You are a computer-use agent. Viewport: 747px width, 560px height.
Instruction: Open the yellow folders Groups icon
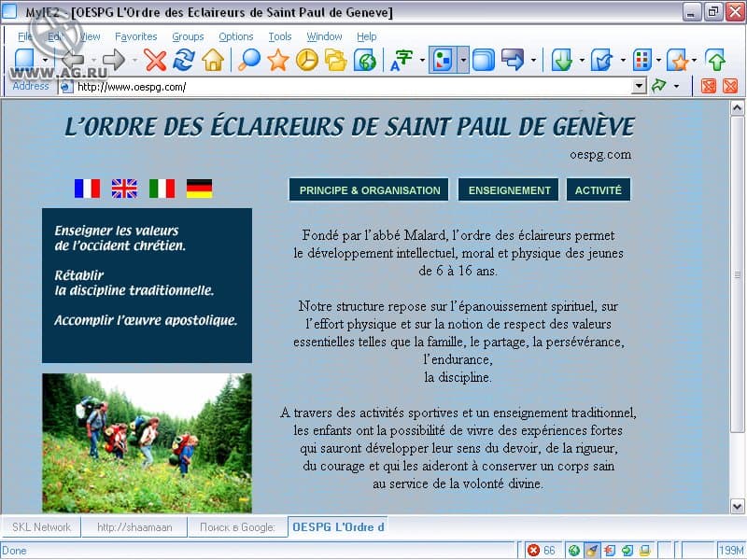coord(336,61)
